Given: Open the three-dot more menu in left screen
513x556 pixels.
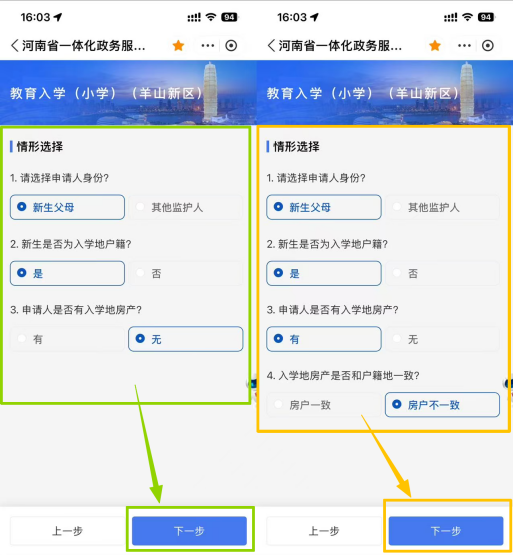Looking at the screenshot, I should tap(208, 46).
